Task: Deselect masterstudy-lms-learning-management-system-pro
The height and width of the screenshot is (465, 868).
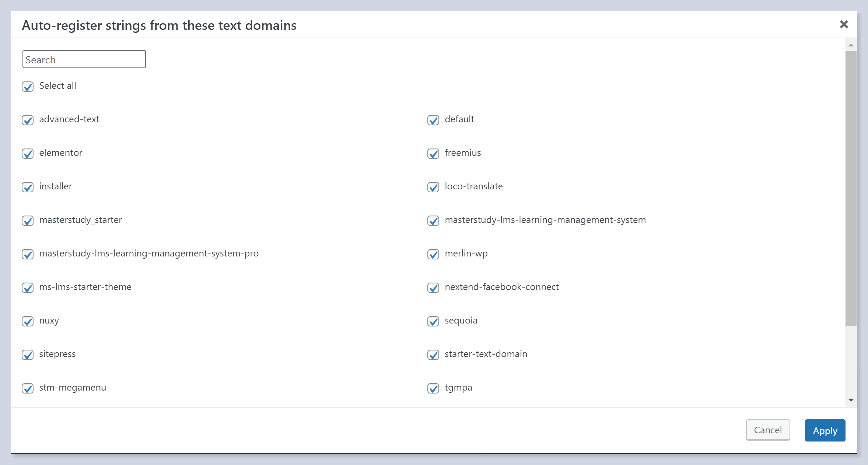Action: 28,254
